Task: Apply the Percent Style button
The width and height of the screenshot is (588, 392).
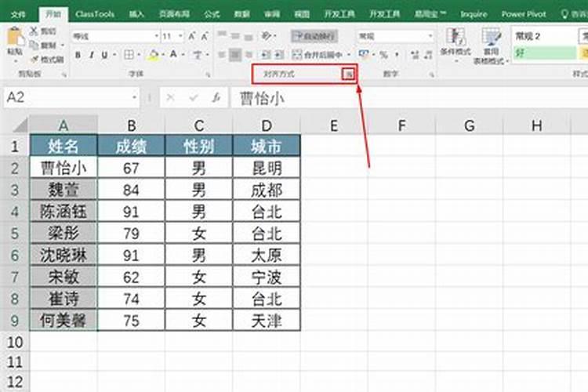Action: (383, 55)
